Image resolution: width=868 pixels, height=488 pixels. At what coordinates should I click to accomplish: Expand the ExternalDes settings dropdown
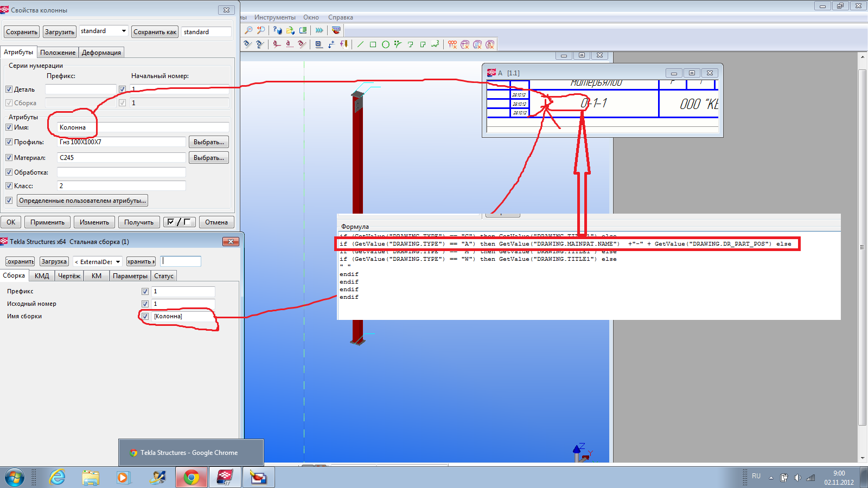coord(118,262)
